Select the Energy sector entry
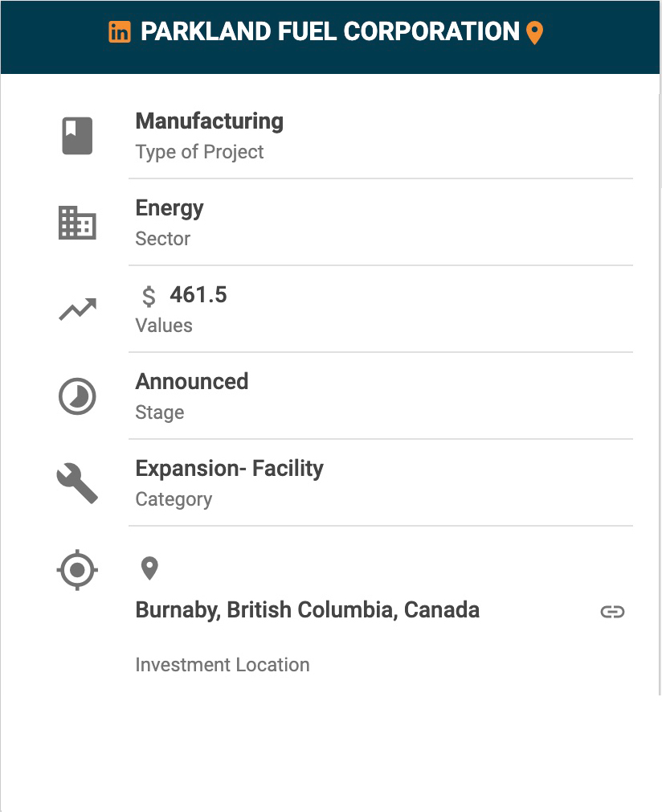This screenshot has height=812, width=662. coord(381,223)
